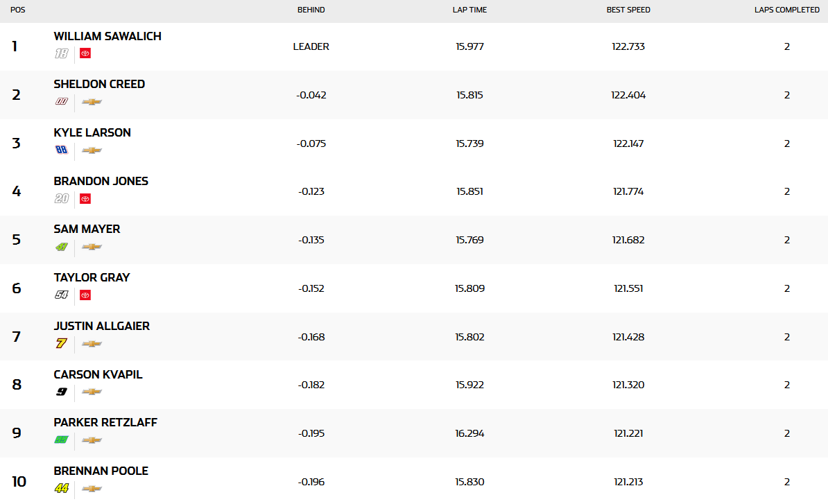
Task: Sort by the BEST SPEED column header
Action: coord(628,10)
